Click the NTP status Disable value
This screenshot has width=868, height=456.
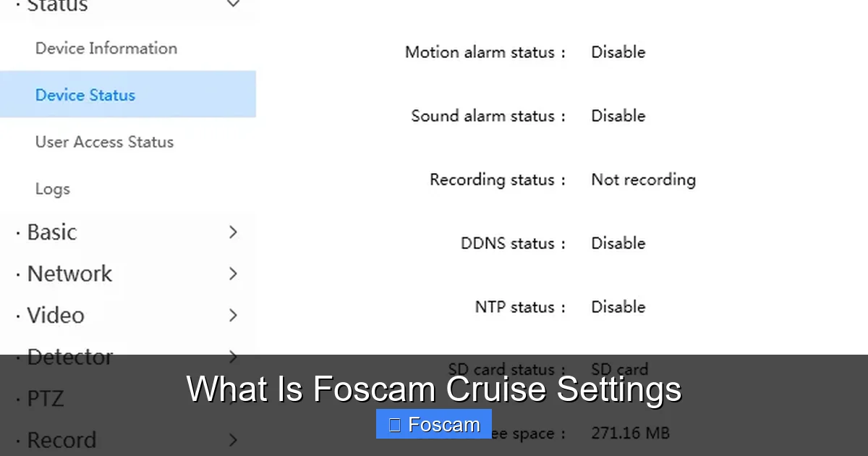point(618,307)
